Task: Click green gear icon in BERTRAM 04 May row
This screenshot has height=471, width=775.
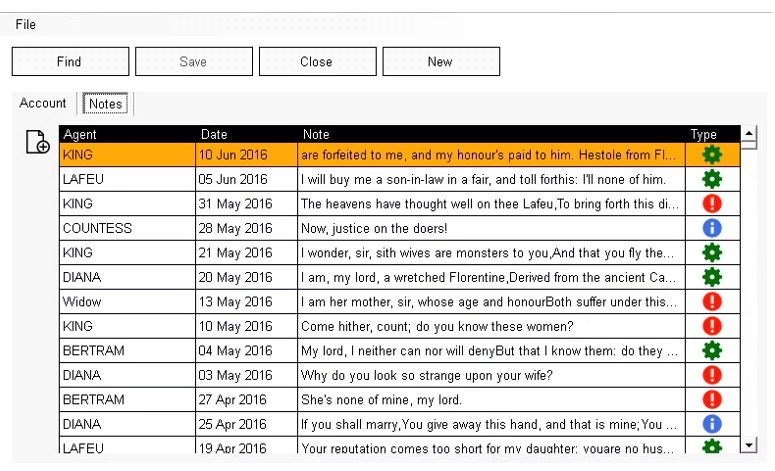Action: 712,350
